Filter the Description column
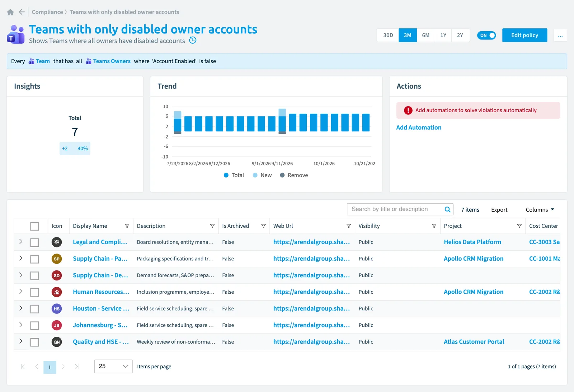The image size is (574, 392). point(212,226)
